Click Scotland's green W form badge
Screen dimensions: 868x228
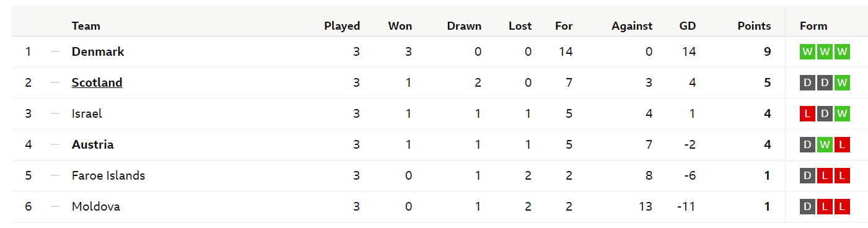pyautogui.click(x=842, y=83)
